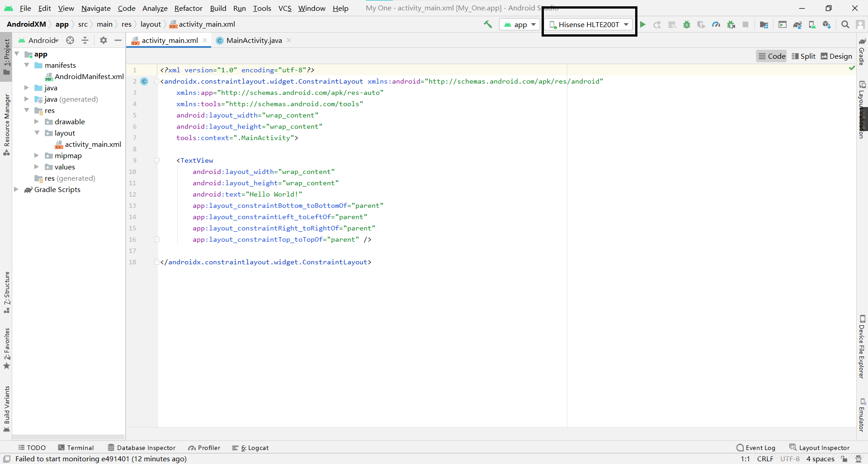Click the class gutter icon on line 2
This screenshot has height=464, width=868.
pos(144,81)
